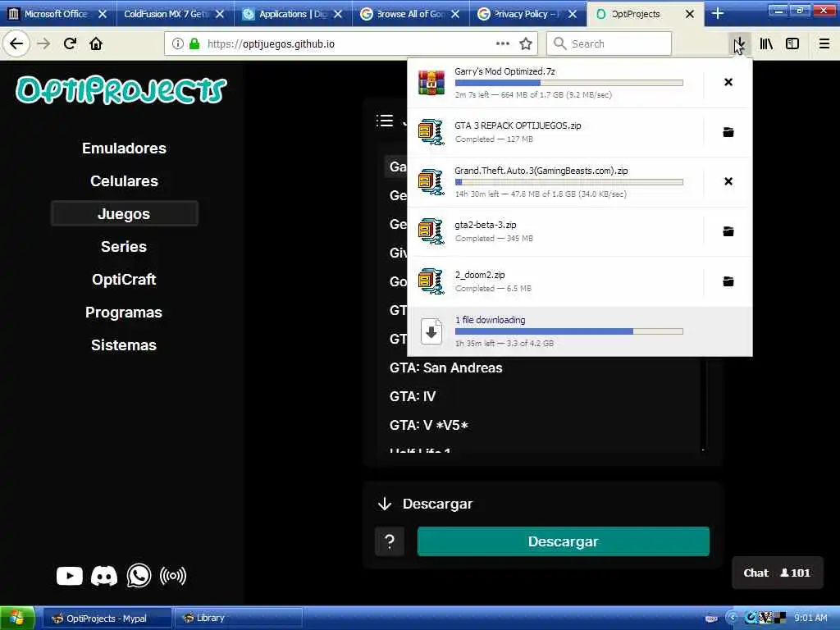Click the Descargar section heading
The width and height of the screenshot is (840, 630).
click(438, 504)
